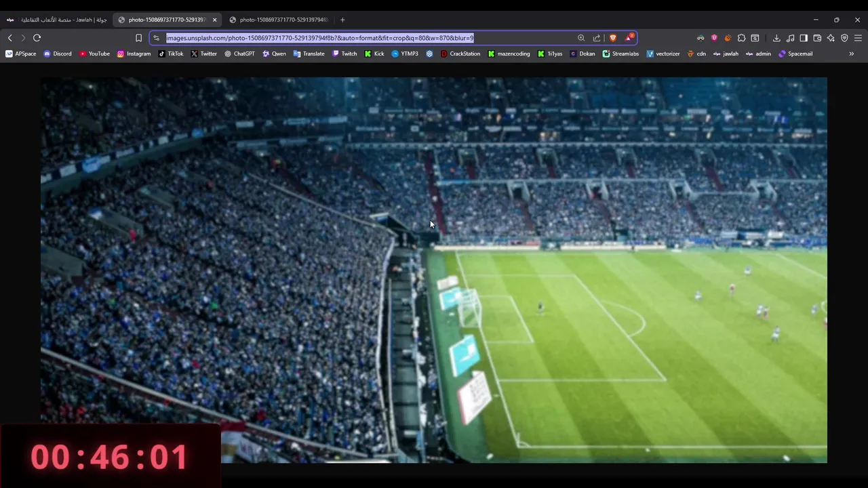Toggle the browser sidebar panel

tap(804, 38)
